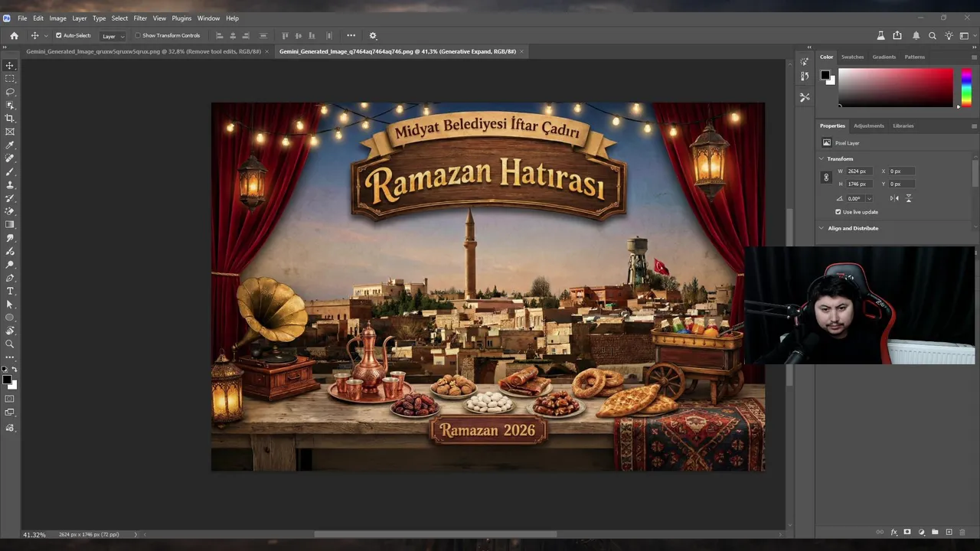Open the rotation angle dropdown
Viewport: 980px width, 551px height.
click(869, 199)
